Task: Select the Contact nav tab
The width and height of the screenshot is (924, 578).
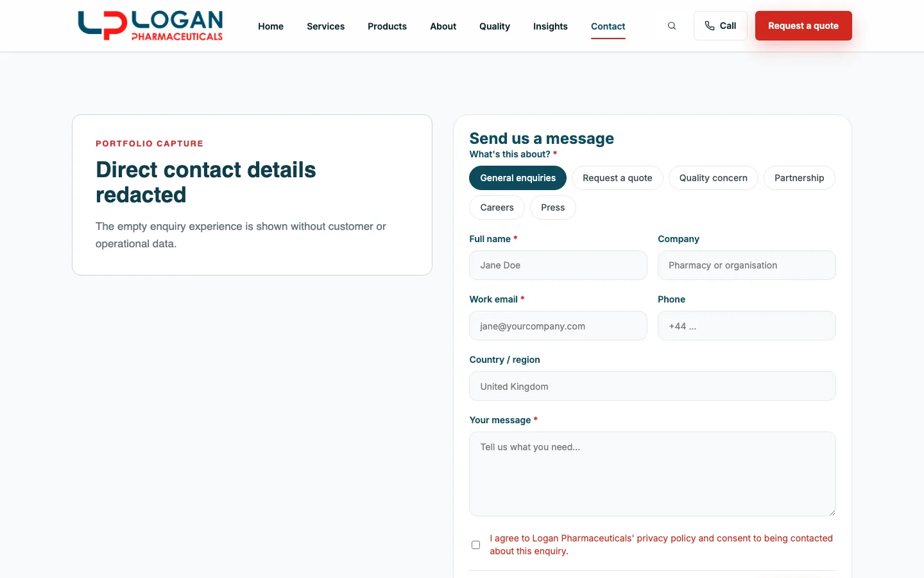Action: (608, 26)
